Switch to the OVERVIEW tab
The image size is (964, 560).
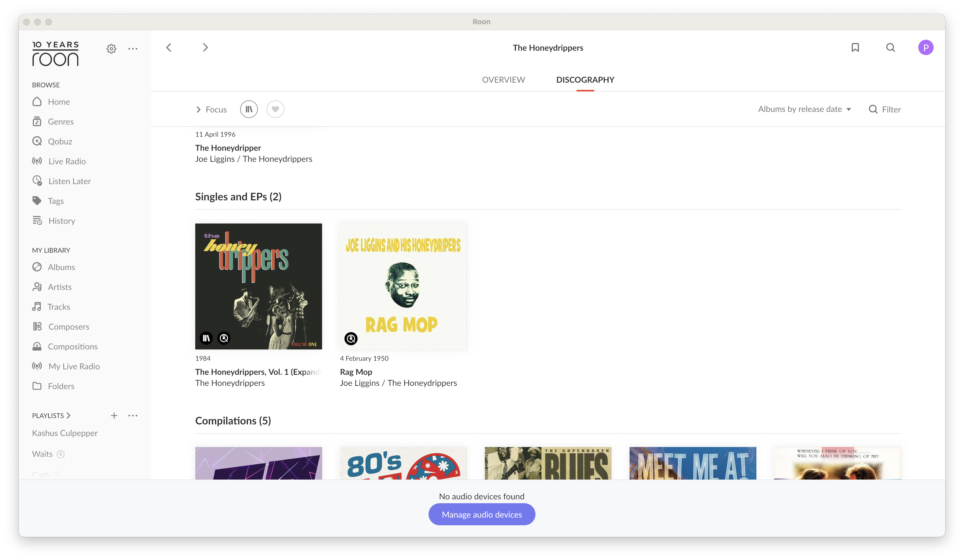[x=504, y=80]
